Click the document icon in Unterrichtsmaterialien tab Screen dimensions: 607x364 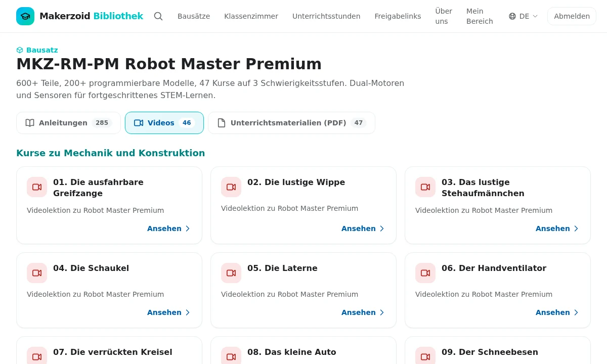222,123
